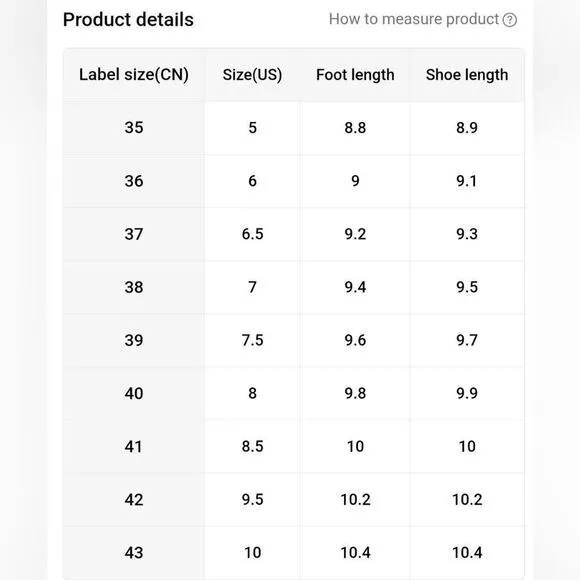Click the Foot length column header
580x580 pixels.
point(355,75)
